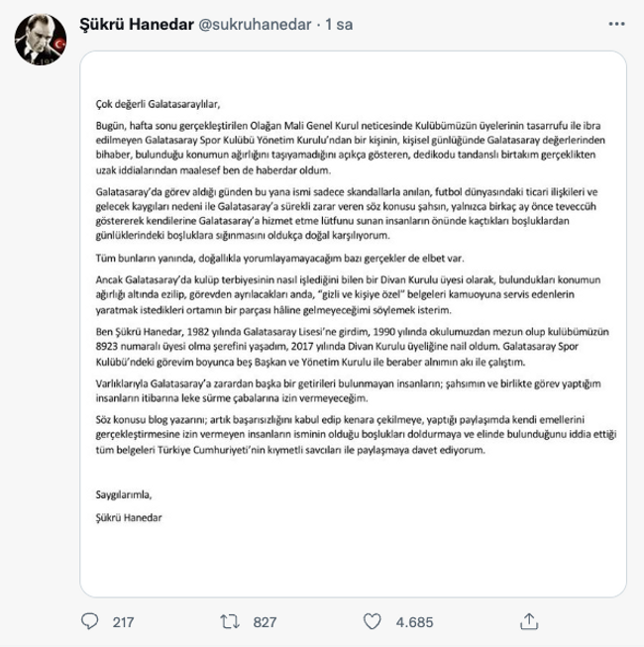The image size is (644, 647).
Task: Click paragraph starting "Bugün, hafta sonu"
Action: pos(351,148)
